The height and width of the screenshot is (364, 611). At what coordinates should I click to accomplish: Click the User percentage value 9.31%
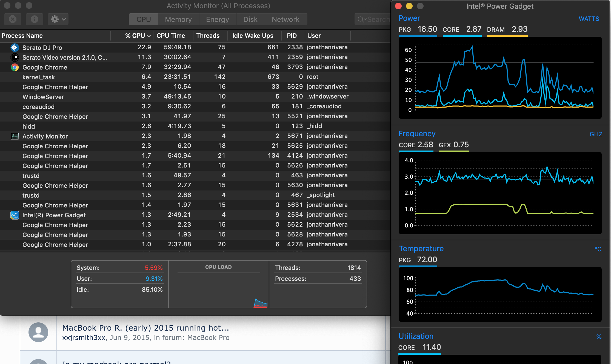tap(154, 279)
